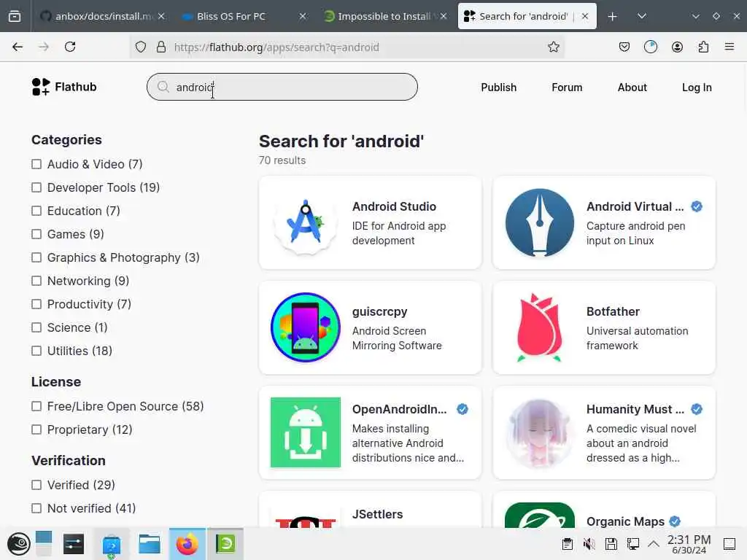Open the system settings taskbar icon
The image size is (747, 560).
[74, 544]
